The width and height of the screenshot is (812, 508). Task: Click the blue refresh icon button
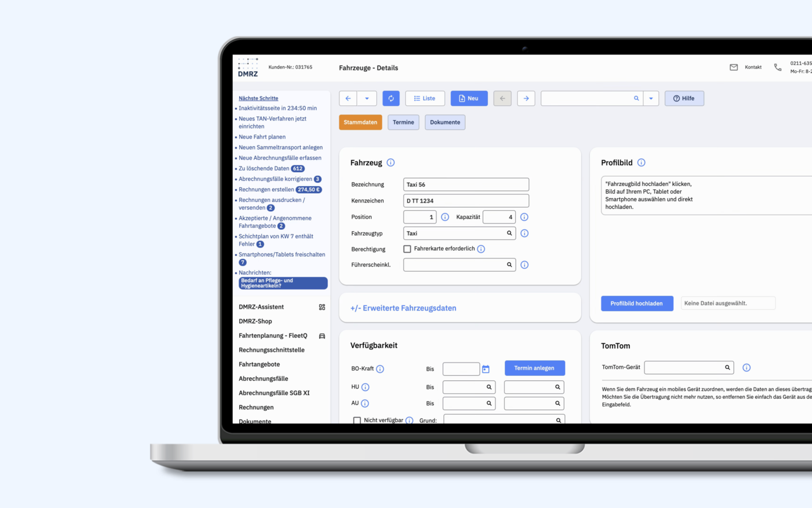coord(391,98)
